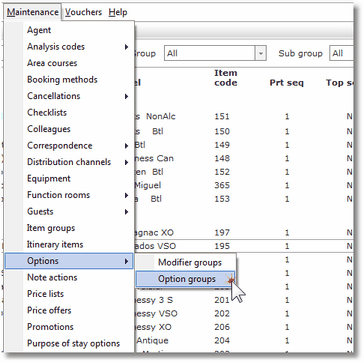Select item code 206 cell
The height and width of the screenshot is (363, 364).
(222, 327)
